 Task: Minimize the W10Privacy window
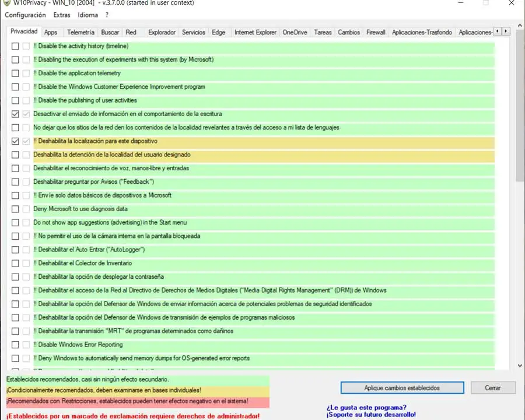(x=461, y=3)
